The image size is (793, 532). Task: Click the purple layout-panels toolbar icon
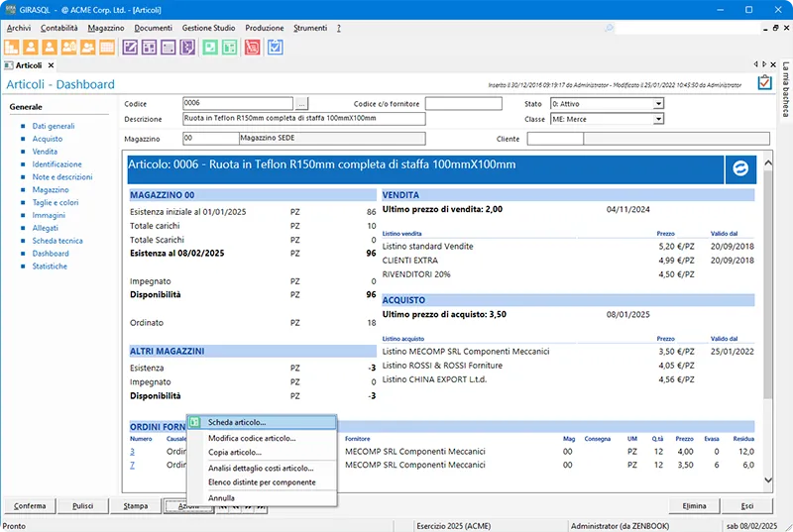pyautogui.click(x=150, y=48)
